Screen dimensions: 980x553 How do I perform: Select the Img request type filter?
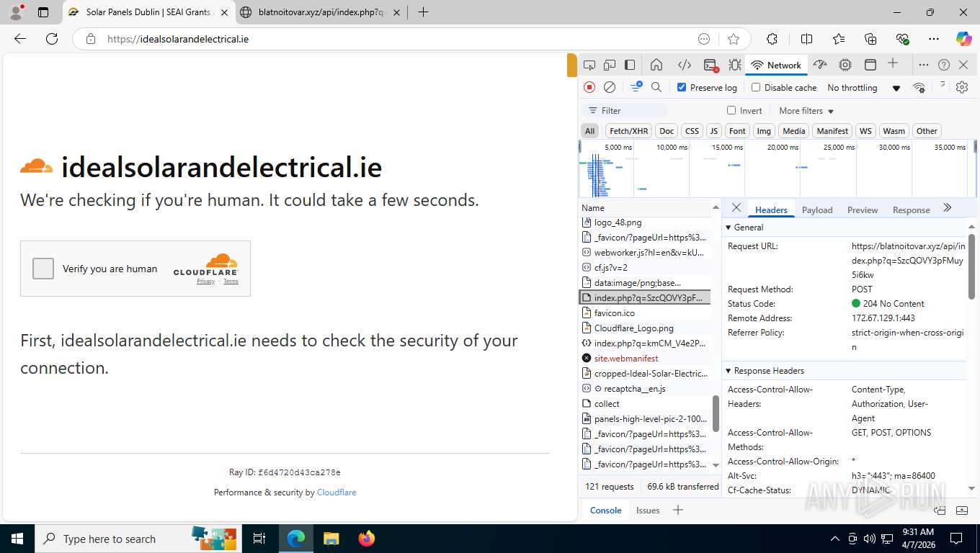tap(764, 130)
